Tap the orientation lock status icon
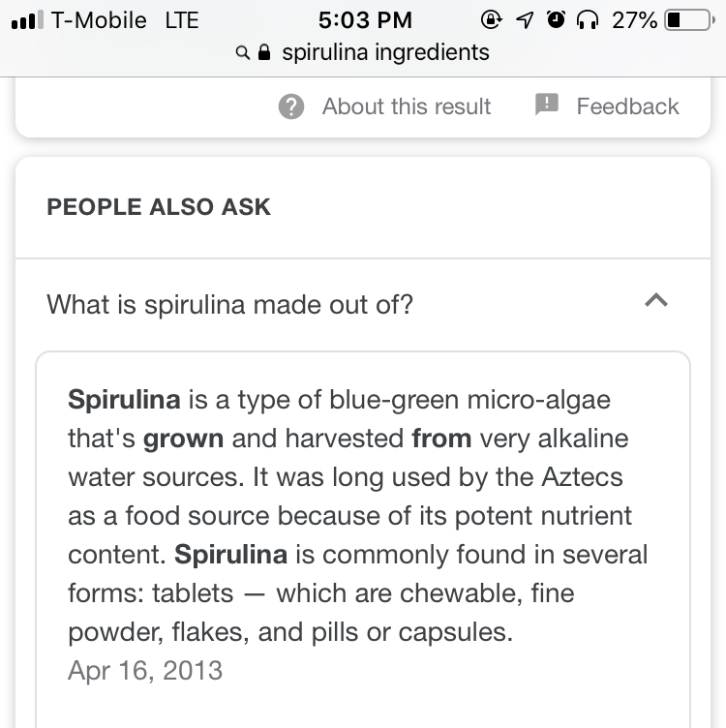This screenshot has width=726, height=728. click(x=491, y=20)
